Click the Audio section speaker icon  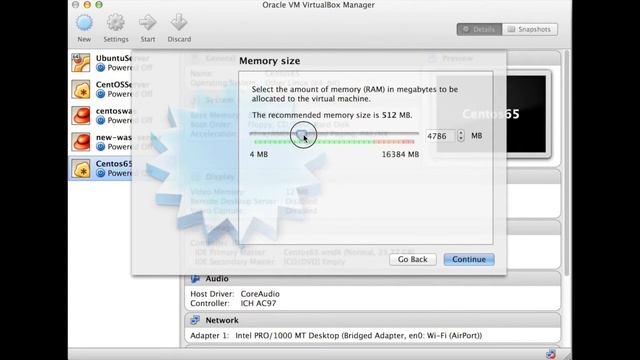pos(195,279)
